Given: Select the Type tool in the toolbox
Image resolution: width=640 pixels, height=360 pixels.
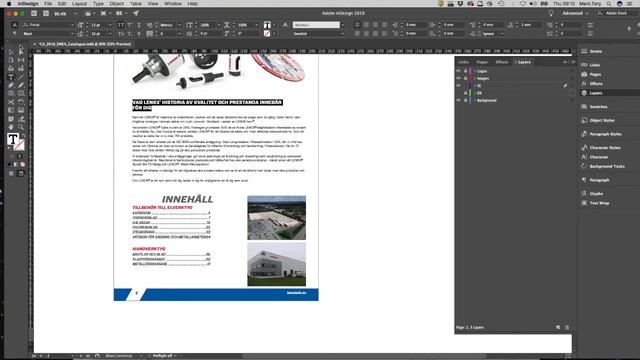Looking at the screenshot, I should click(x=11, y=77).
